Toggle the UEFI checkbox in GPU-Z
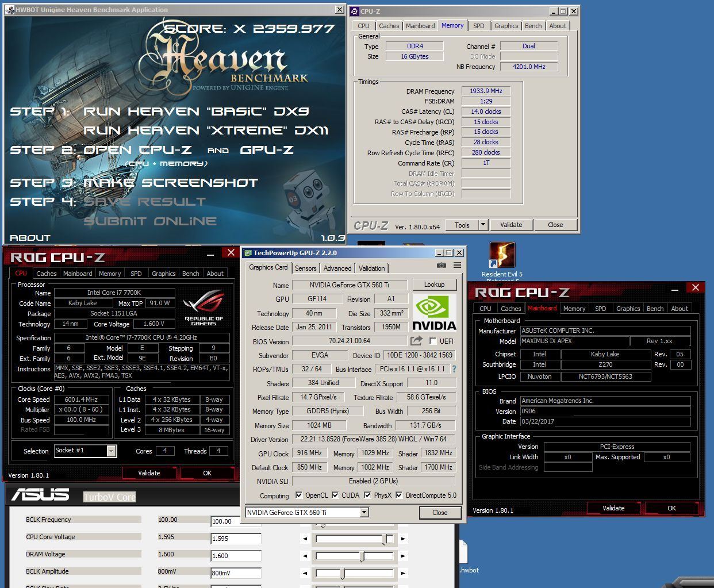This screenshot has width=714, height=588. coord(433,341)
